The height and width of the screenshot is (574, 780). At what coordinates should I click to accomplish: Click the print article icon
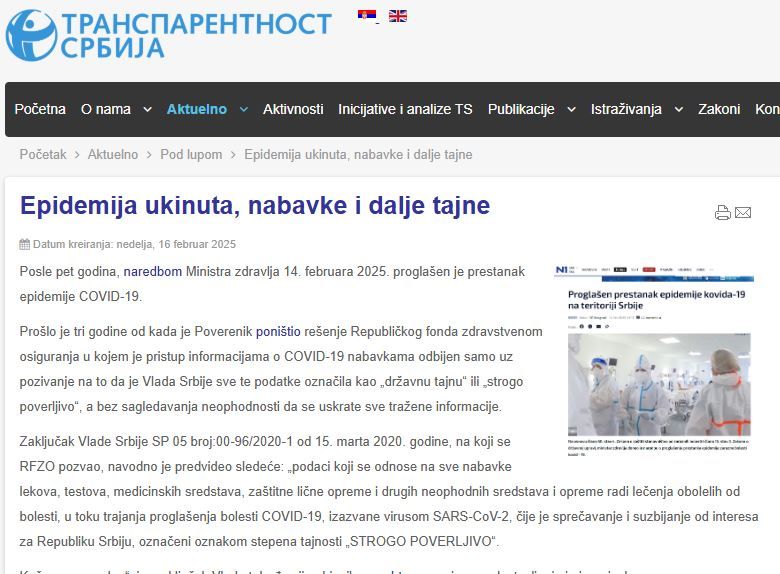point(723,213)
